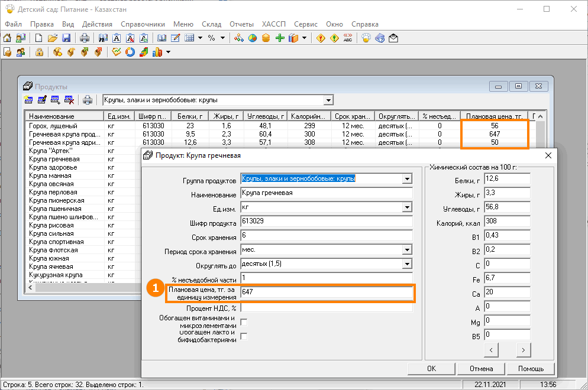Open the 'Период срока хранения' dropdown
The height and width of the screenshot is (390, 588).
[x=407, y=249]
